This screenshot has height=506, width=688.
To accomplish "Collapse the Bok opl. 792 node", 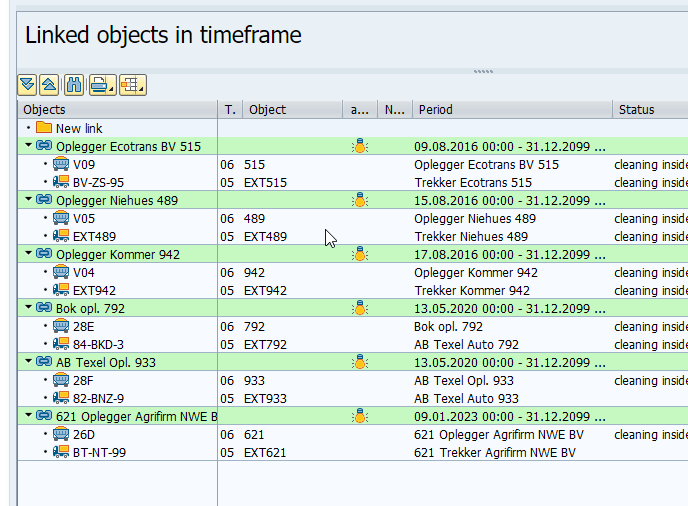I will pyautogui.click(x=29, y=307).
